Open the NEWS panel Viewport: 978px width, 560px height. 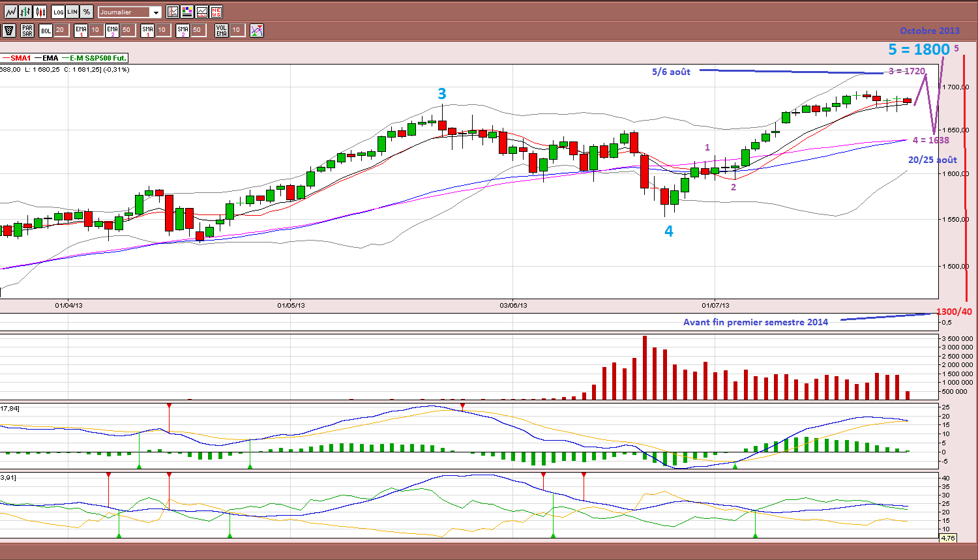pyautogui.click(x=216, y=12)
